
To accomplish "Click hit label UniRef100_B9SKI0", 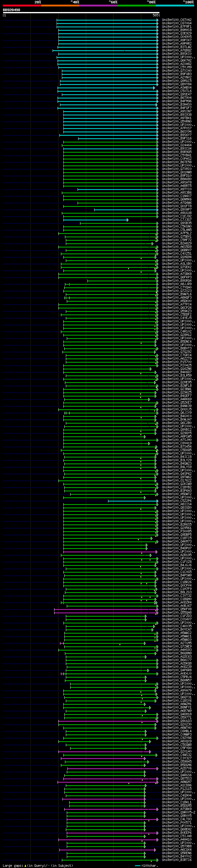I will (177, 54).
